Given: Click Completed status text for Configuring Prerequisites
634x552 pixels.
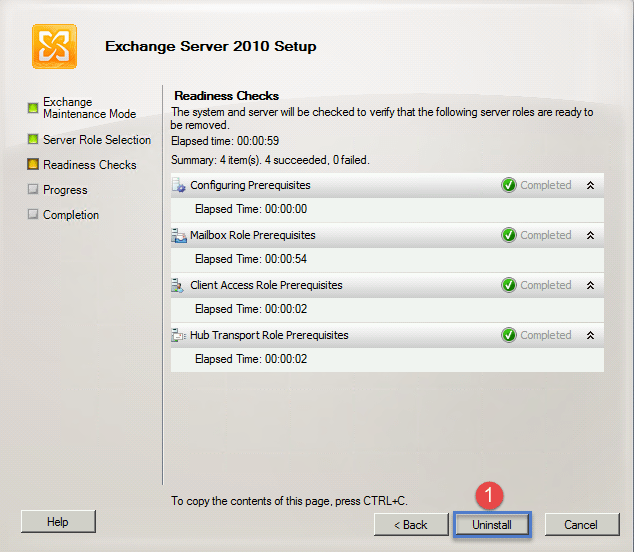Looking at the screenshot, I should (546, 185).
